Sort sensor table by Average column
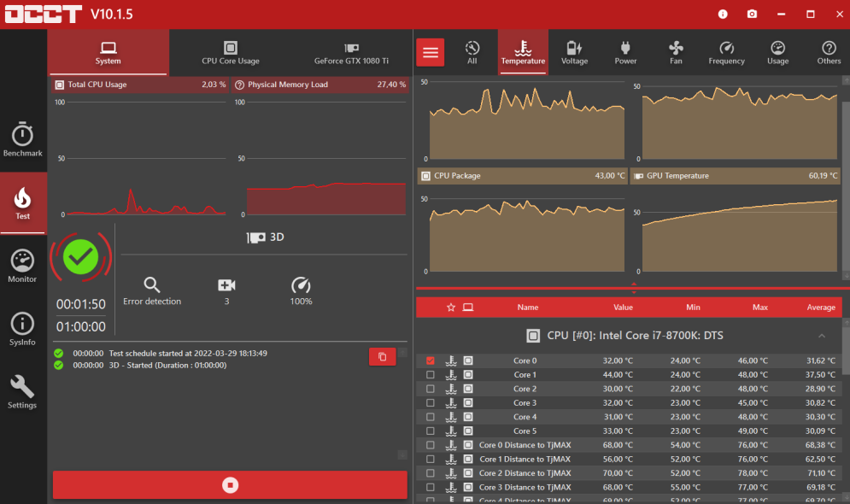850x504 pixels. [x=821, y=308]
